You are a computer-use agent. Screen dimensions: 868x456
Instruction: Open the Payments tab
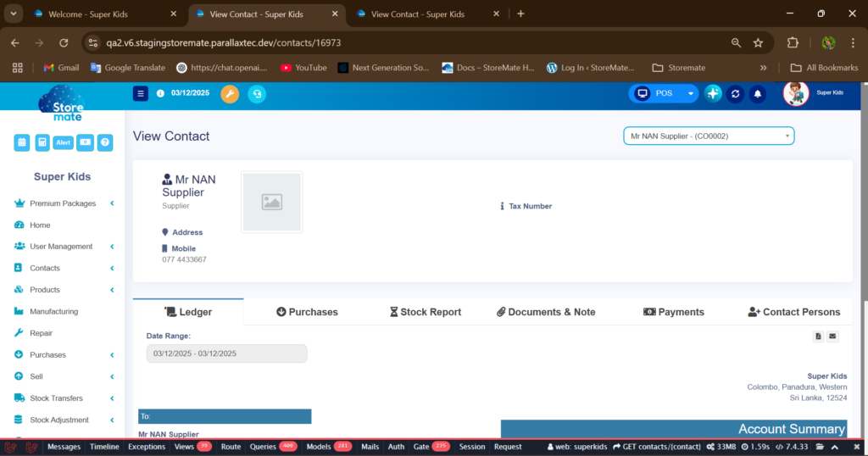674,312
